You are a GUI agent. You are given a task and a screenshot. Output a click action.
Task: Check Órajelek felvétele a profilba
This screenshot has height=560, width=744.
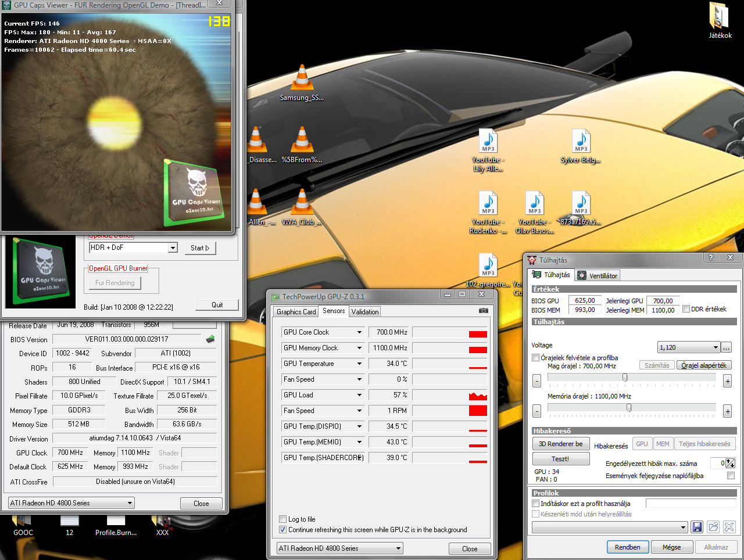(x=535, y=358)
